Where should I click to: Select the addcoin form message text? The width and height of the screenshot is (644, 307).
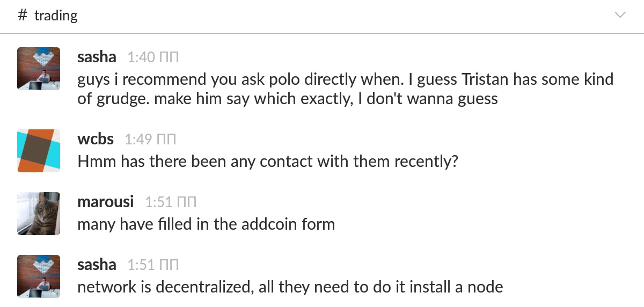206,224
